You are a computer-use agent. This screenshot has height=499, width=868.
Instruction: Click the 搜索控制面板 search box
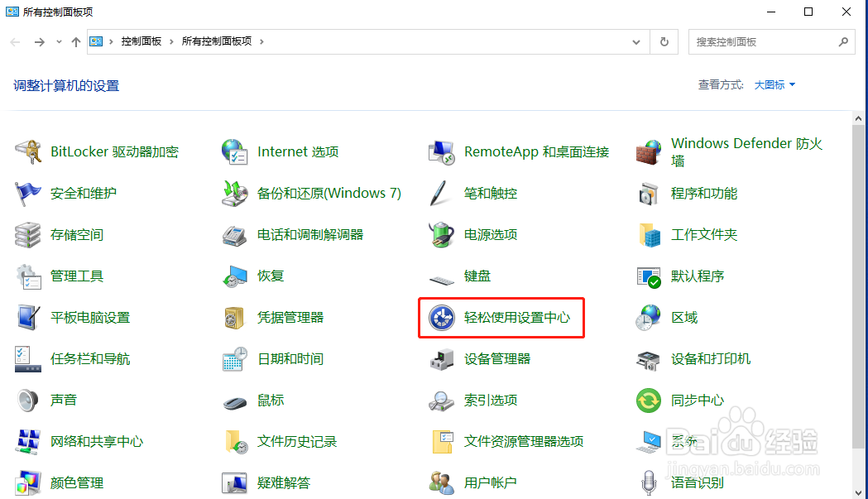click(x=772, y=42)
